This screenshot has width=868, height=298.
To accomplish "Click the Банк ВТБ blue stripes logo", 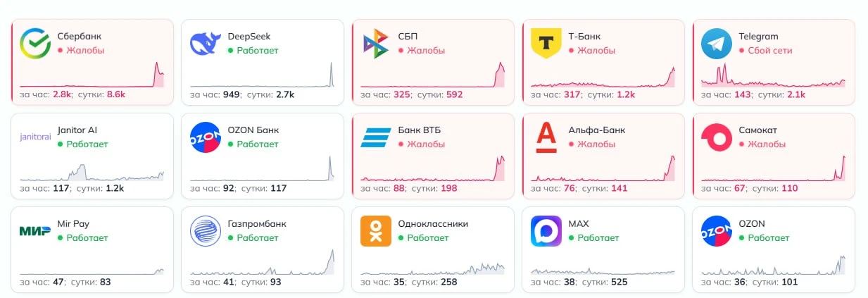I will point(375,137).
